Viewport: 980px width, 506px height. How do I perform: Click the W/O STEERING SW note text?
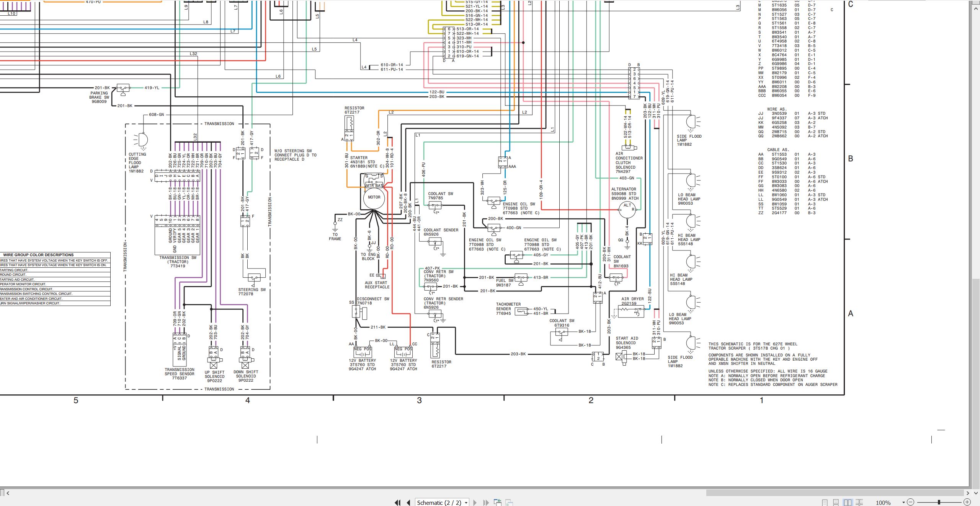(295, 155)
